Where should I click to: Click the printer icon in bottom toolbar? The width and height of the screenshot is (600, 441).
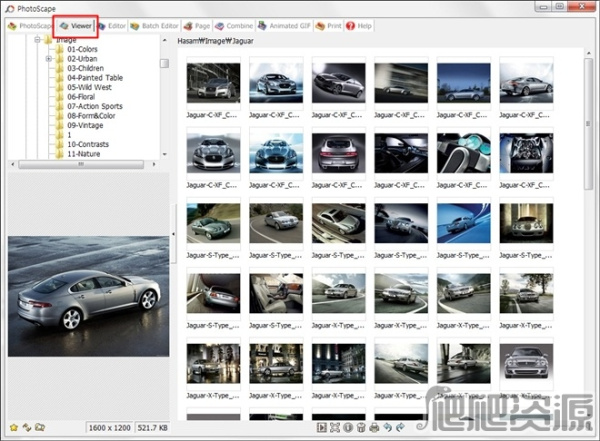click(x=373, y=428)
